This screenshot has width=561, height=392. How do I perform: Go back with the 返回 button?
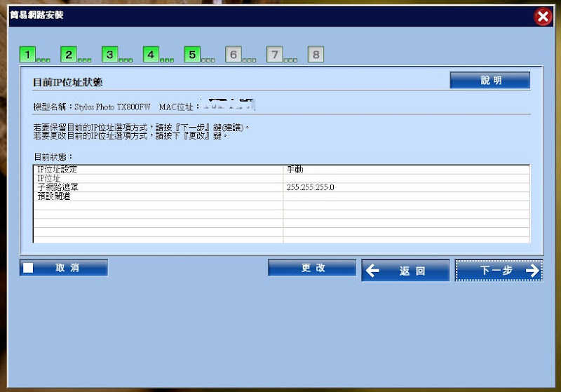(x=405, y=271)
